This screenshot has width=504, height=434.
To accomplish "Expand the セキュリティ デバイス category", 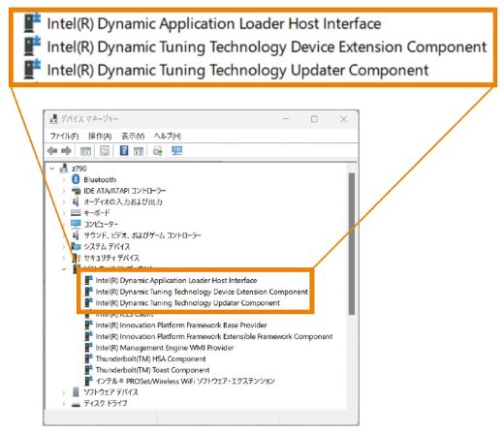I will [x=64, y=258].
